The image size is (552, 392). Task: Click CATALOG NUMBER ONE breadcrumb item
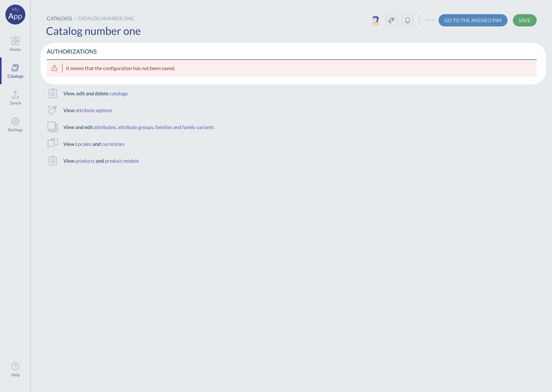pos(106,18)
